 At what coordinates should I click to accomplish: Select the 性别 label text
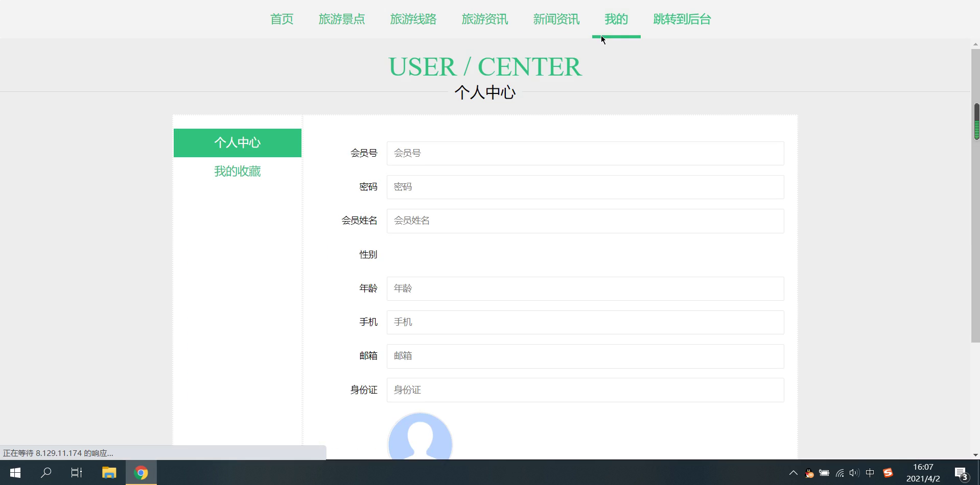click(x=368, y=255)
